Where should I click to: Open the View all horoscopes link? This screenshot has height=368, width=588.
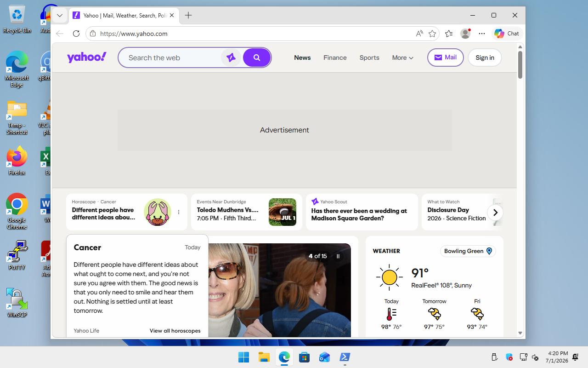tap(175, 331)
